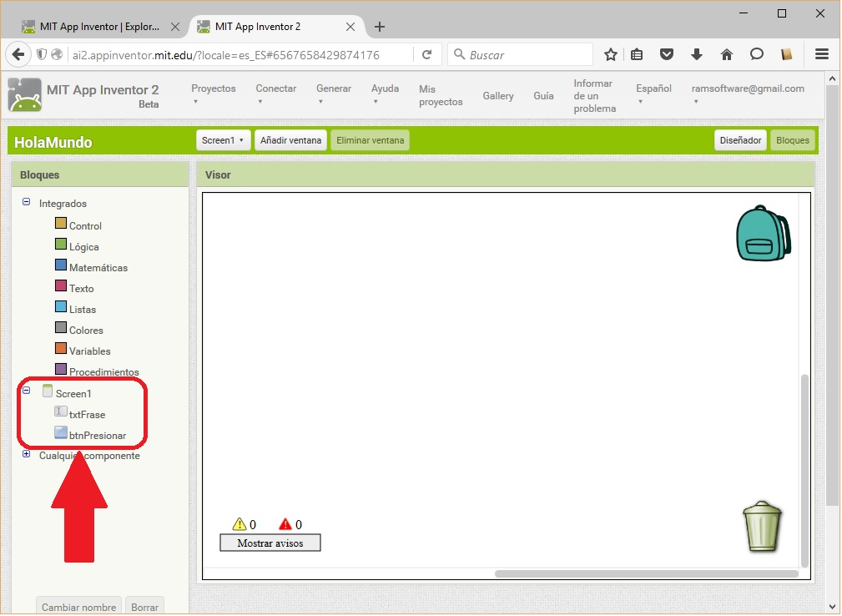The height and width of the screenshot is (616, 842).
Task: Click the red error triangle icon
Action: coord(285,524)
